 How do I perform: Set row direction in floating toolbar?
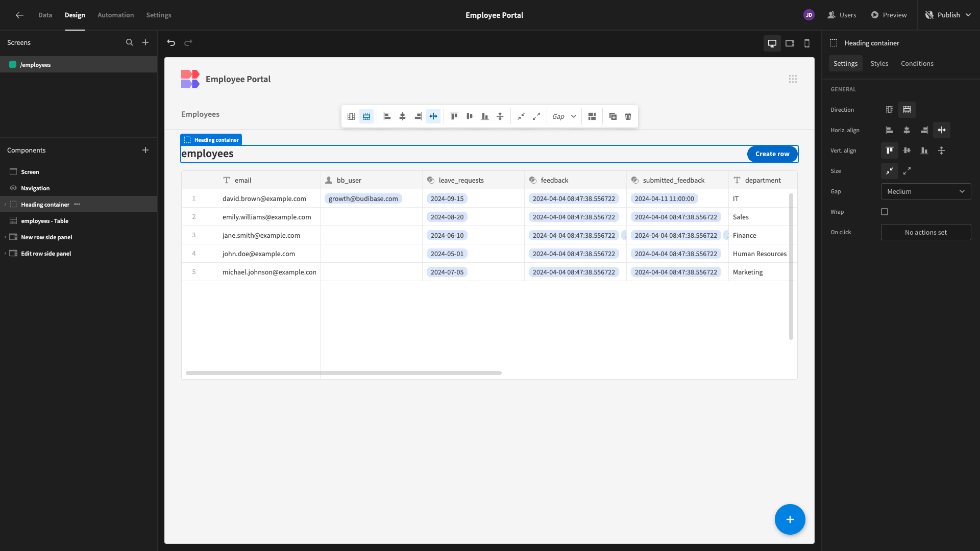[366, 116]
